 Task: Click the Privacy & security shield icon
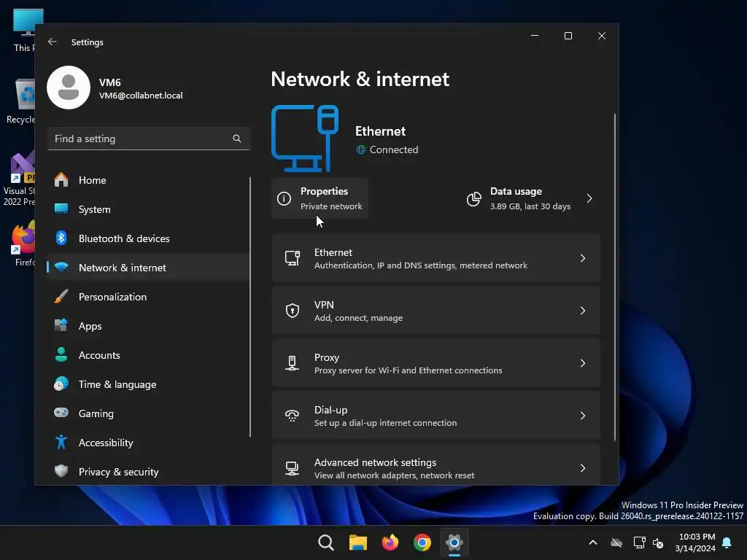coord(61,472)
